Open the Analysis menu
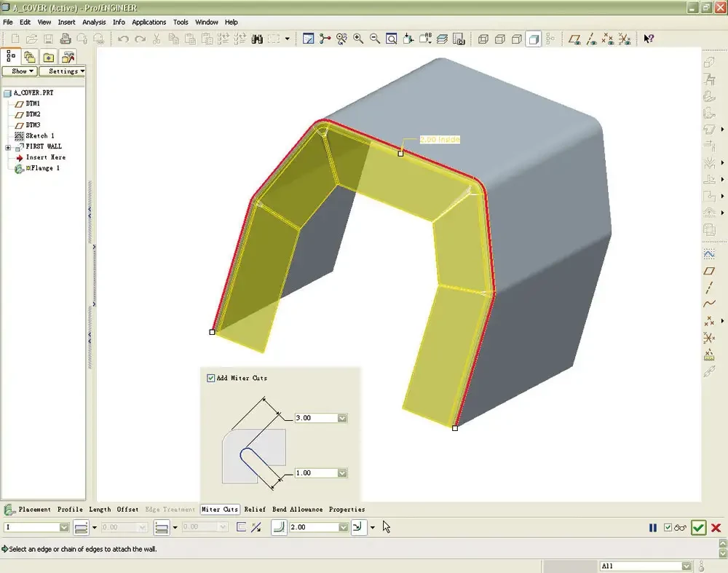 [94, 23]
